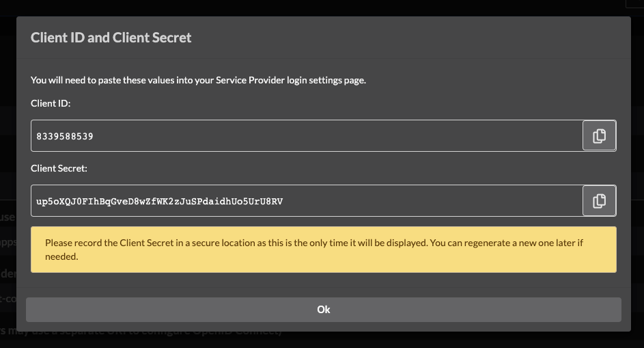Focus the Client ID input field
644x348 pixels.
click(307, 136)
